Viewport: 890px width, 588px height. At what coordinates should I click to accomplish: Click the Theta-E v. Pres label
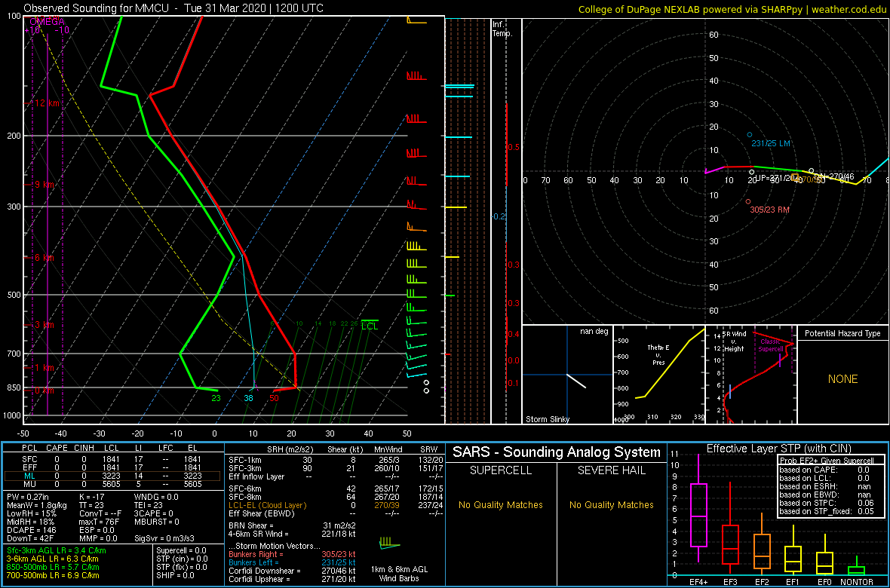point(658,357)
